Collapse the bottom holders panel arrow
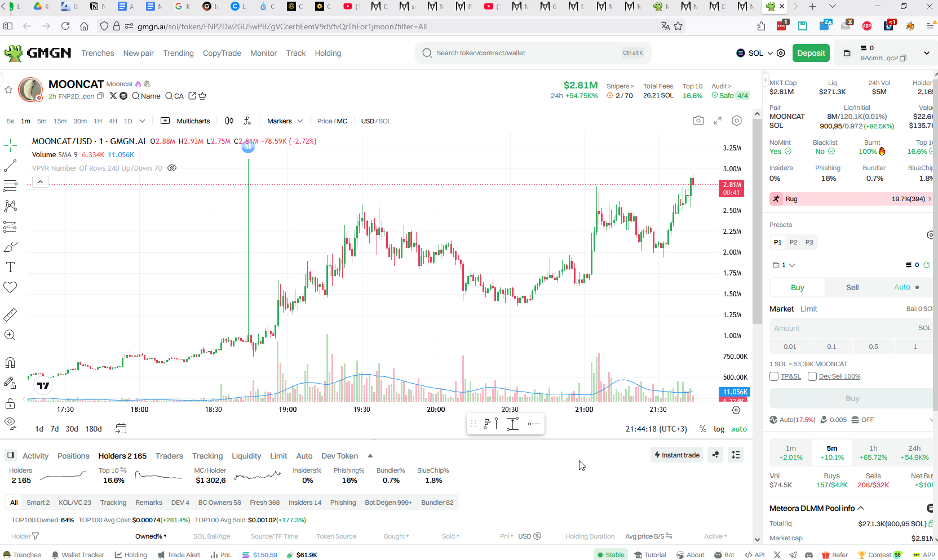 370,456
